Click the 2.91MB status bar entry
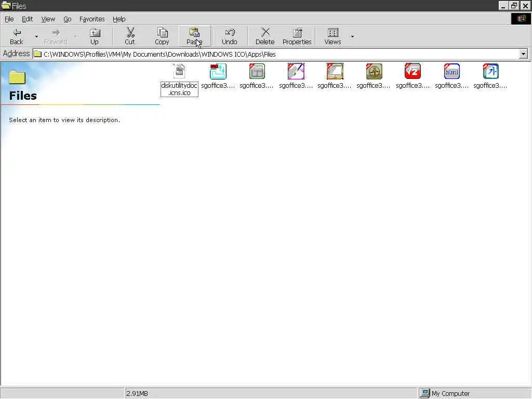 [137, 394]
